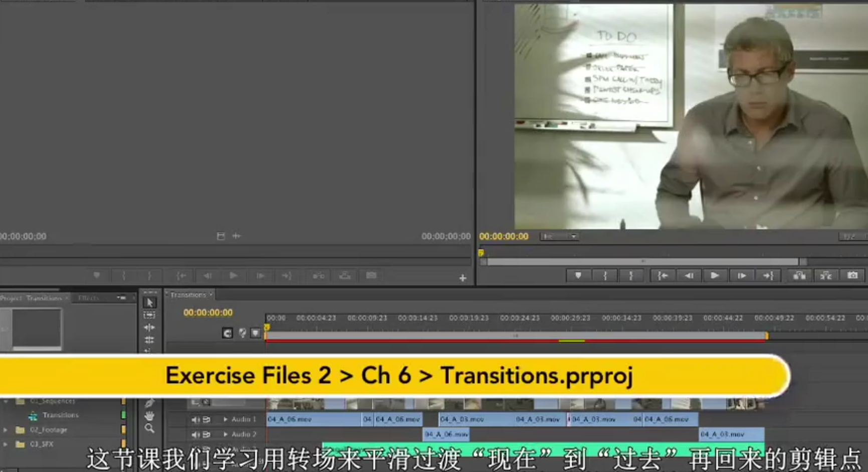Mute the Audio 2 track
868x472 pixels.
point(195,434)
